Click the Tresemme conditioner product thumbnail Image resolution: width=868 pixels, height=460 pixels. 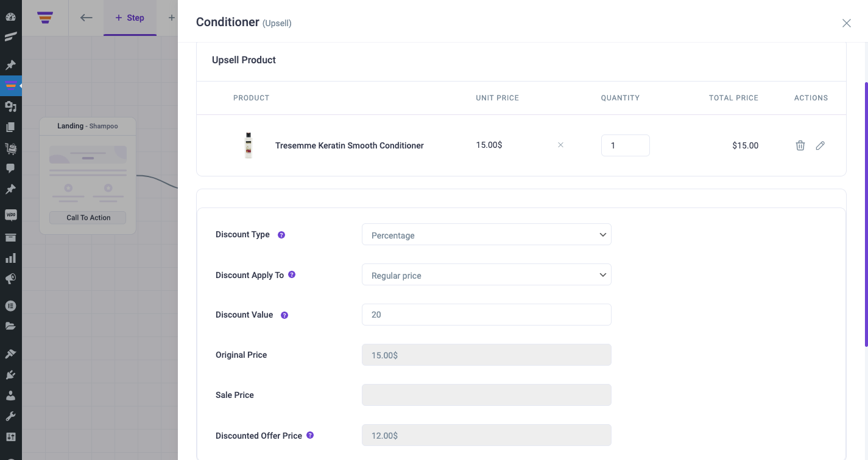pyautogui.click(x=248, y=145)
